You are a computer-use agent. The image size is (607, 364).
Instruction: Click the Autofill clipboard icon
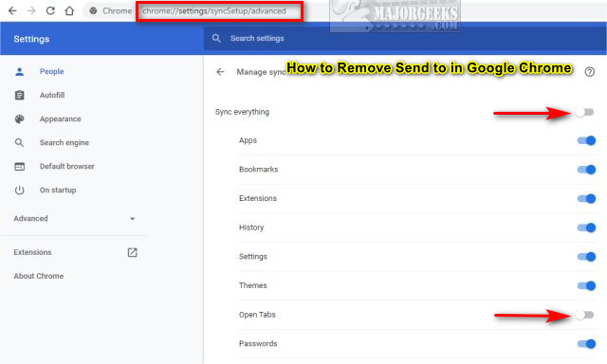point(19,95)
